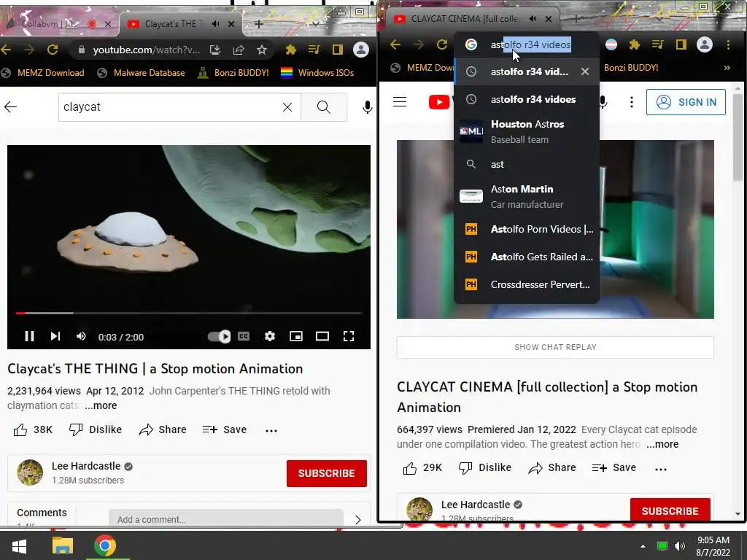Open profile avatar in left Chrome window

360,50
